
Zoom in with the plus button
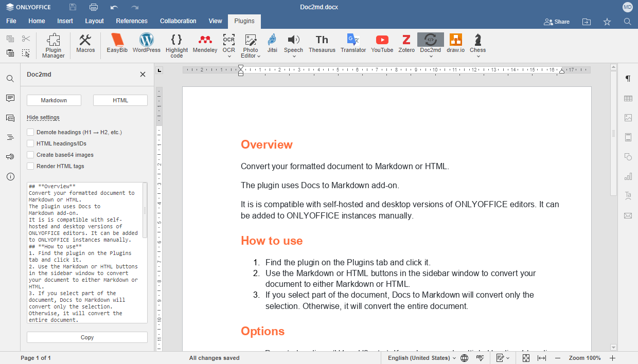tap(612, 358)
